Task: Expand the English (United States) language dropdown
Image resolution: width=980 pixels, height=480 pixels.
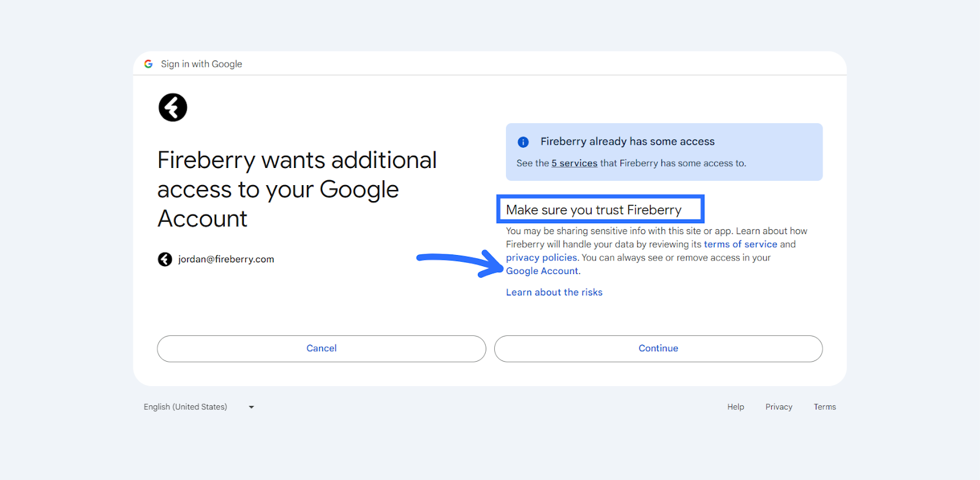Action: 198,407
